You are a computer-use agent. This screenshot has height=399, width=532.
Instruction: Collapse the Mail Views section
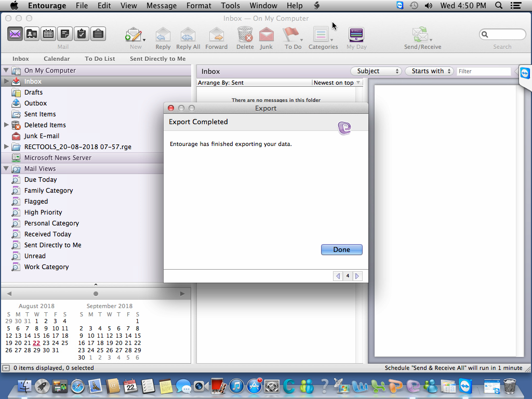(x=6, y=168)
